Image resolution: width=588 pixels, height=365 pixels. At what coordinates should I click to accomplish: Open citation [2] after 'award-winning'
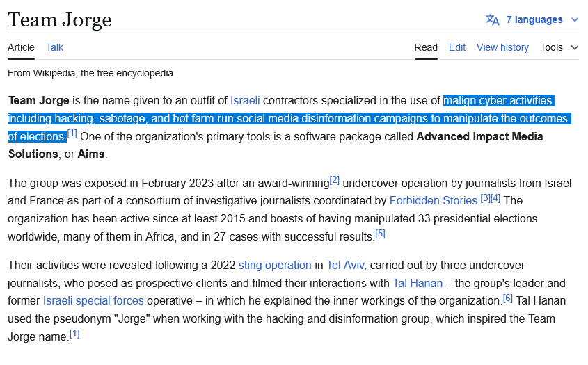pos(335,180)
